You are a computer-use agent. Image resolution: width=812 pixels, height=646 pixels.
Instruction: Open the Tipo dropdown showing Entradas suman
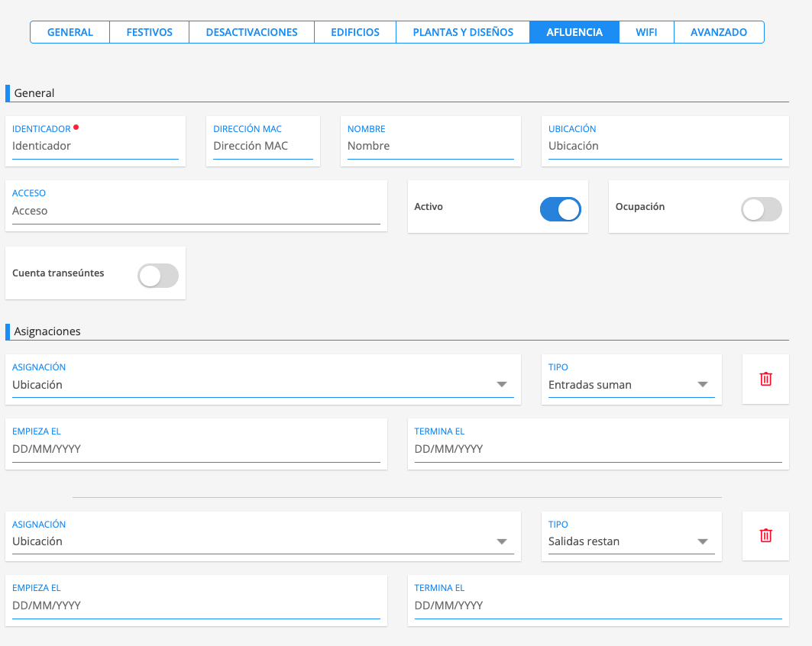pyautogui.click(x=631, y=385)
